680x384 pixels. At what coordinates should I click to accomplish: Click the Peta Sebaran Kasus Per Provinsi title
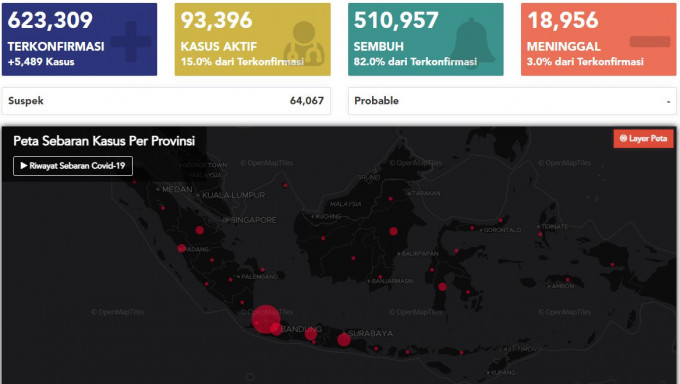click(104, 141)
